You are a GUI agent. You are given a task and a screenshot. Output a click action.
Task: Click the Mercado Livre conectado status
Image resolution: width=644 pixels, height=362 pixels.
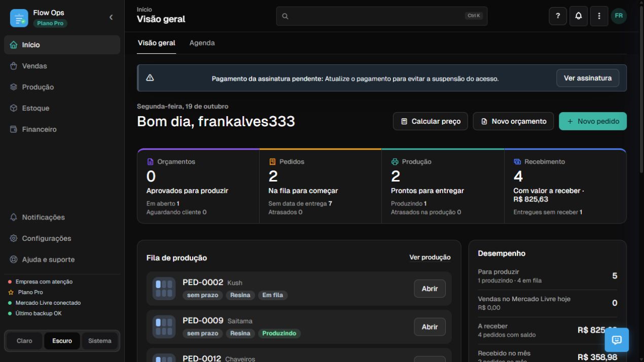point(44,303)
